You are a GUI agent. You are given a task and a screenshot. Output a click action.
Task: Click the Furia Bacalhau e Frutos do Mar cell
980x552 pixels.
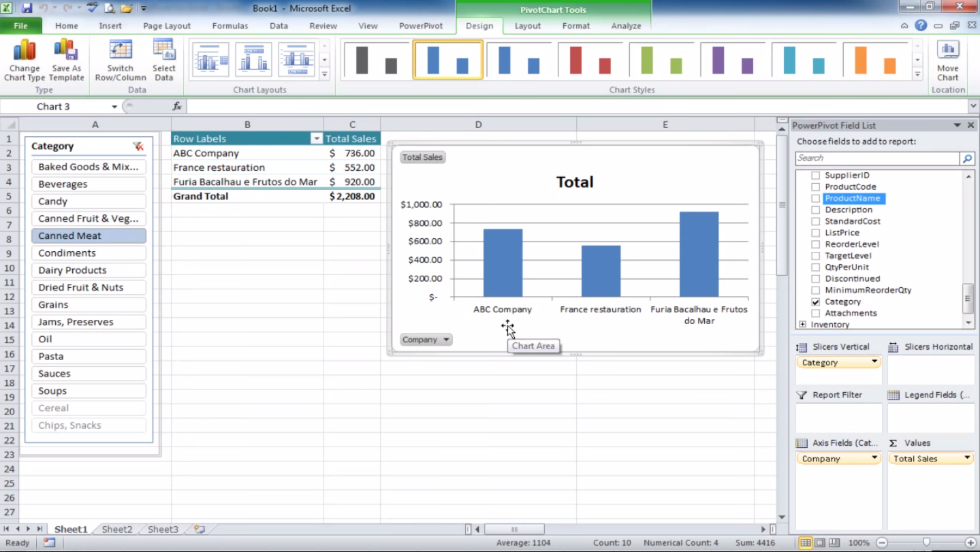[x=247, y=182]
